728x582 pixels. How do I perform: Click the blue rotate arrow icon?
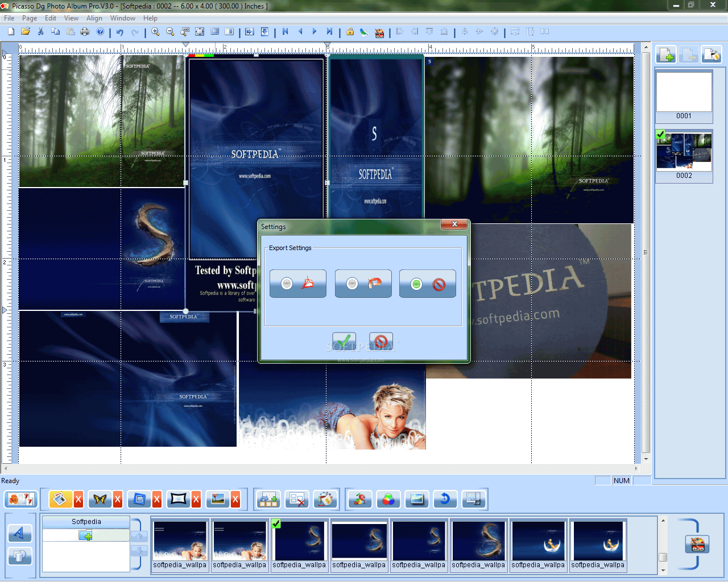coord(445,500)
